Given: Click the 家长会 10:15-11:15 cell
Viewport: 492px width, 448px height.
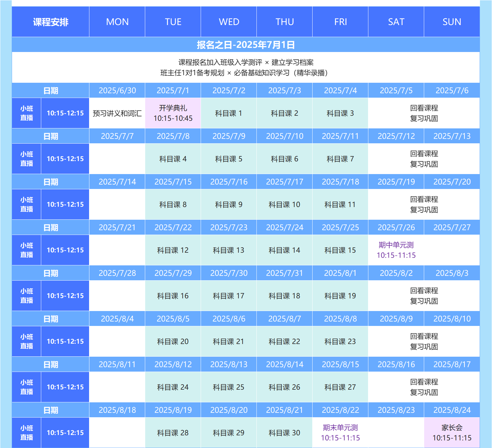Looking at the screenshot, I should [x=452, y=433].
